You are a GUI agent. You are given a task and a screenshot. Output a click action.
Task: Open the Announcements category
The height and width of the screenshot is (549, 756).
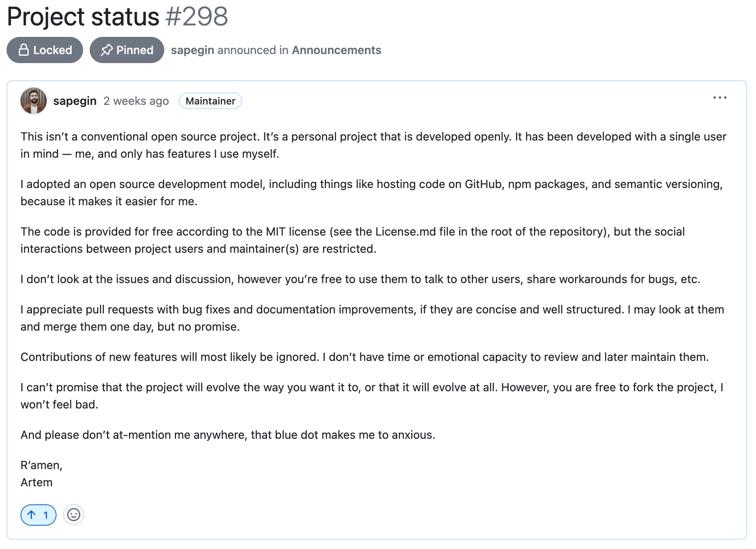(336, 50)
